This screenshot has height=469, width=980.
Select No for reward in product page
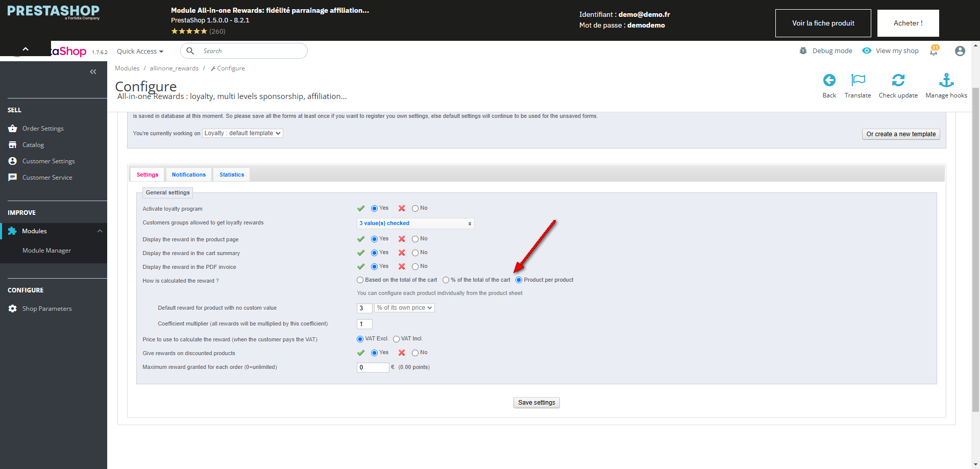(415, 239)
